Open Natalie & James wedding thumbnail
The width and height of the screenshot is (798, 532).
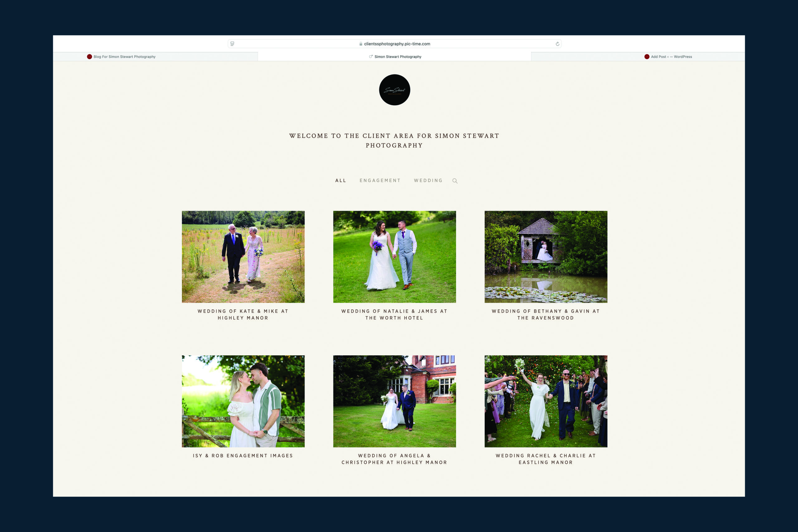point(395,257)
